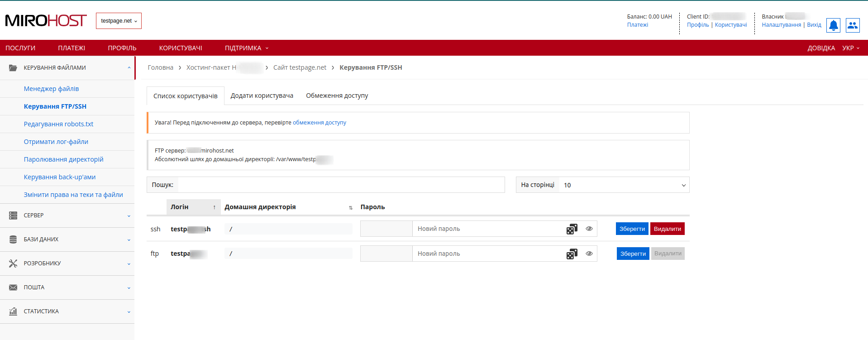The image size is (868, 340).
Task: Delete the ssh user with Видалити
Action: (668, 229)
